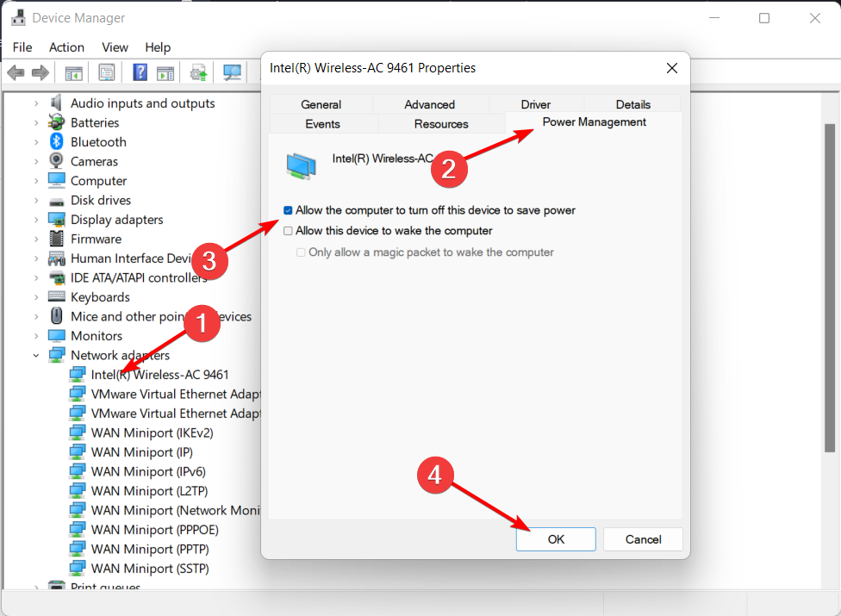Click the Device Manager title bar icon
841x616 pixels.
pyautogui.click(x=18, y=18)
